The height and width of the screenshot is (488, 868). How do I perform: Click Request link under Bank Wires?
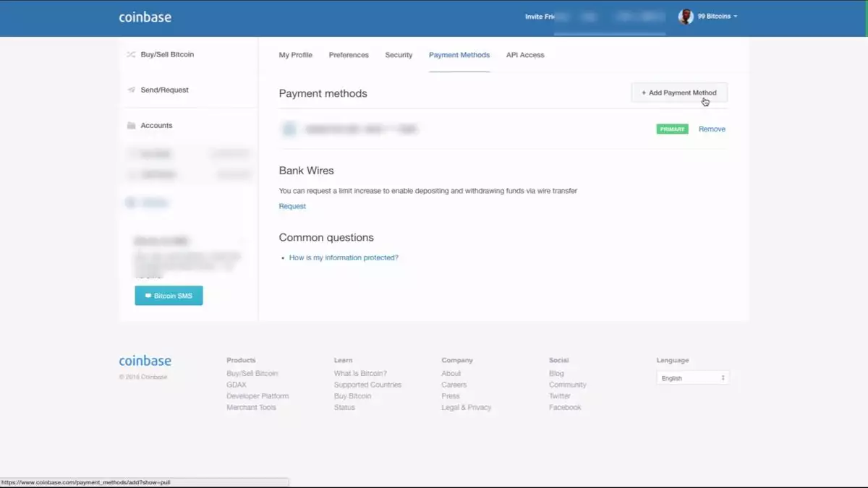(x=292, y=206)
